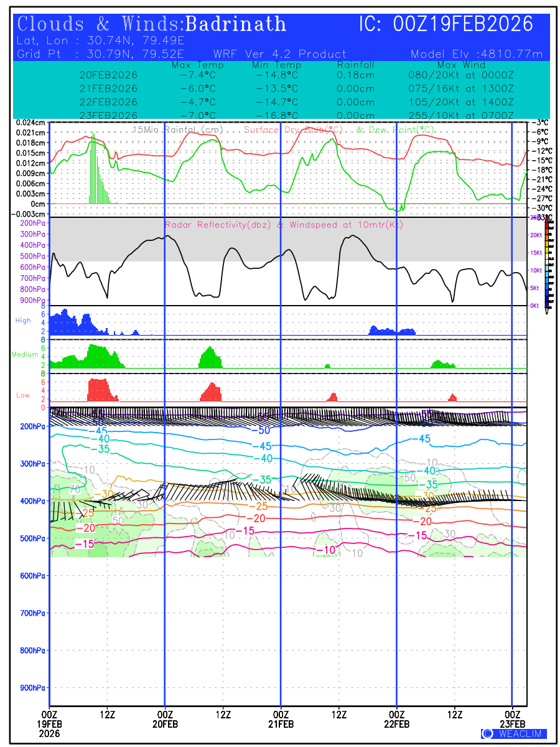
Task: Click the 'Surface Dry Bulb' red legend label
Action: [x=293, y=129]
